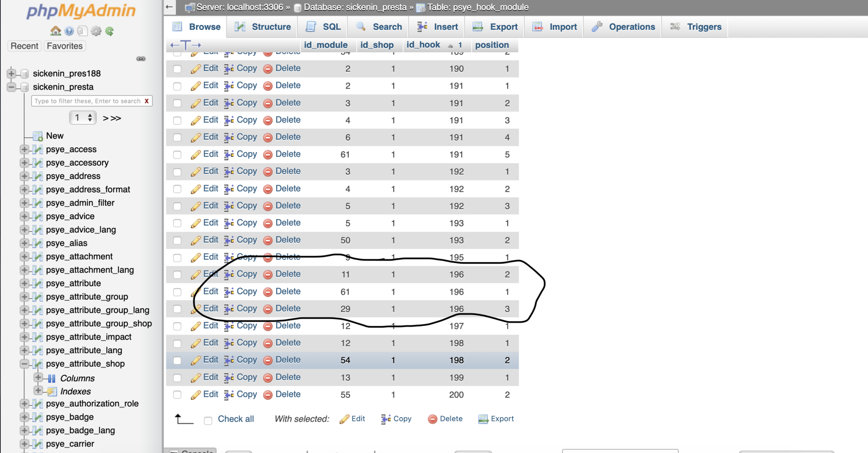Click Edit link for row id_module 61, id_hook 196
The image size is (868, 453).
(x=211, y=292)
